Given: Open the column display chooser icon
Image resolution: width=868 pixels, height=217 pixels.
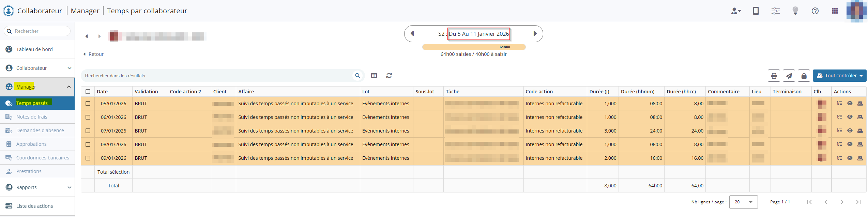Looking at the screenshot, I should [374, 76].
